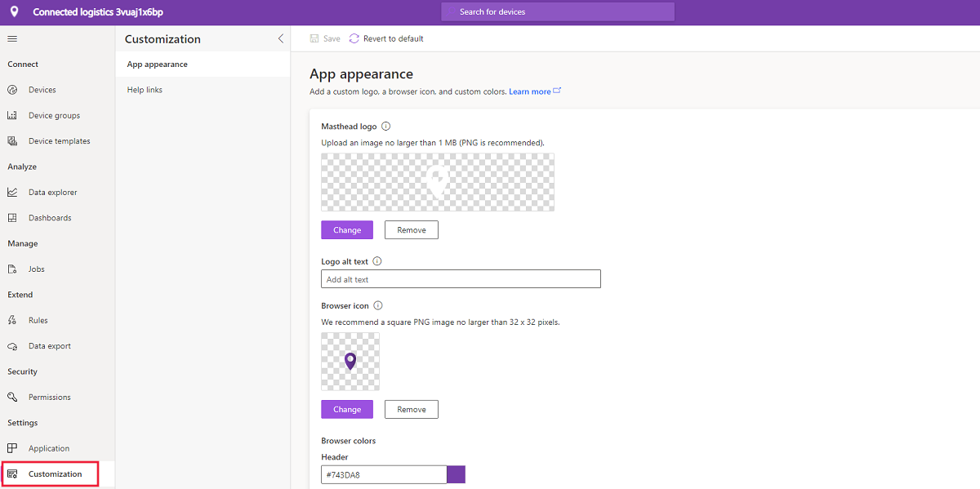Click the info icon beside Logo alt text
The height and width of the screenshot is (489, 980).
[x=377, y=262]
